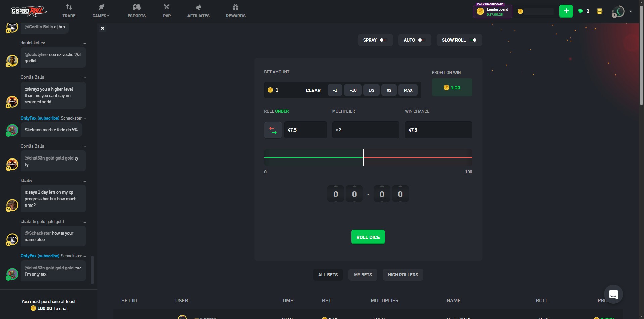
Task: Open the Daily Leaderboard
Action: (x=492, y=11)
